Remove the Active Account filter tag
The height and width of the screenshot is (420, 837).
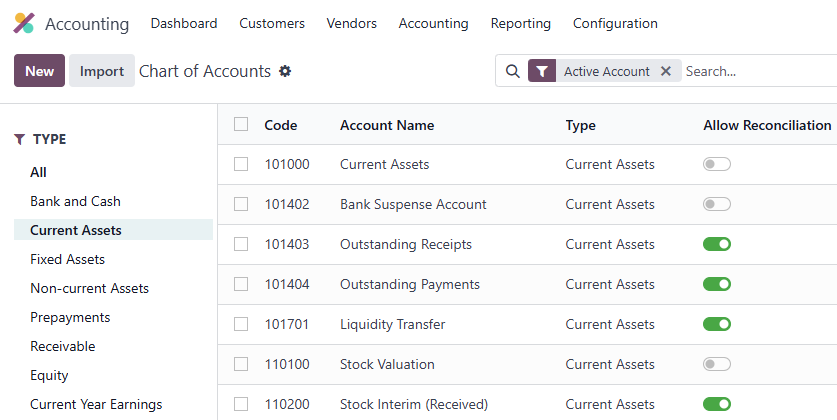[x=666, y=71]
